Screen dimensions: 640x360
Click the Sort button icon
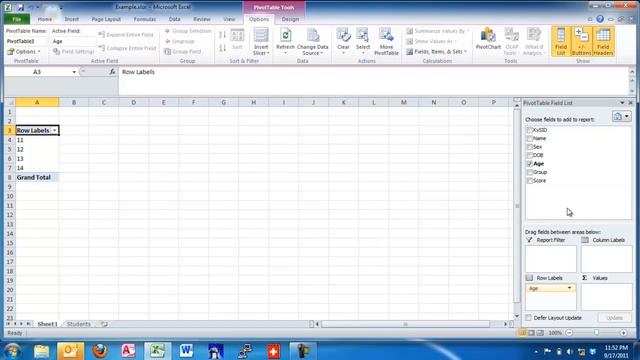[x=237, y=36]
